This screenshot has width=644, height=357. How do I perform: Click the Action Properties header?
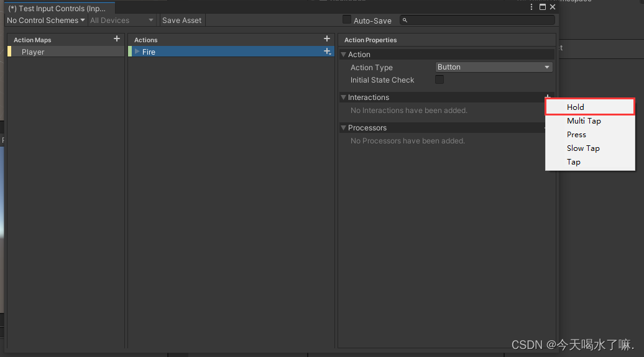(370, 40)
